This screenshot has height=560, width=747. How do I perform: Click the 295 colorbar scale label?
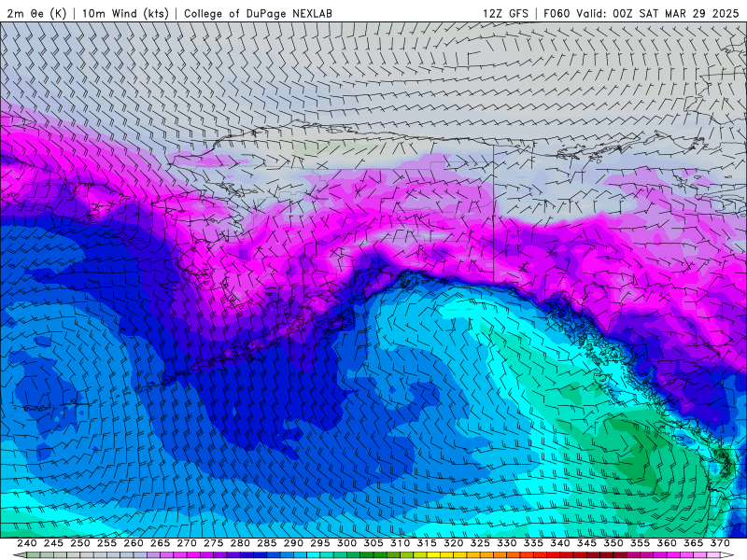coord(320,543)
